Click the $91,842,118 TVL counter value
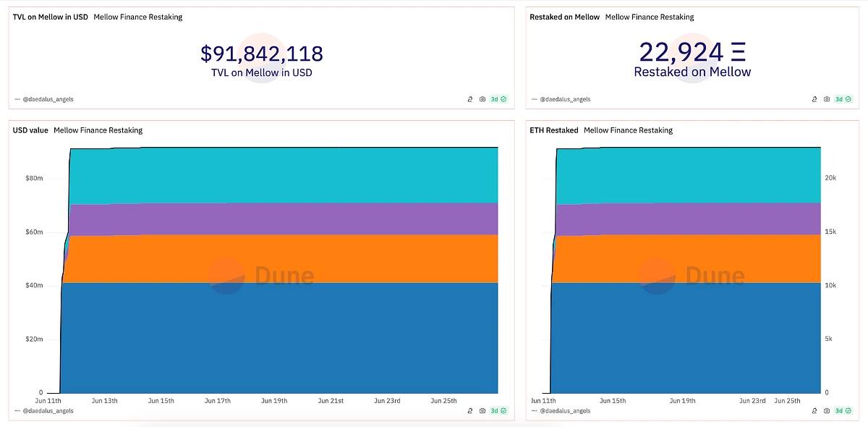Screen dimensions: 868x427 [x=261, y=54]
